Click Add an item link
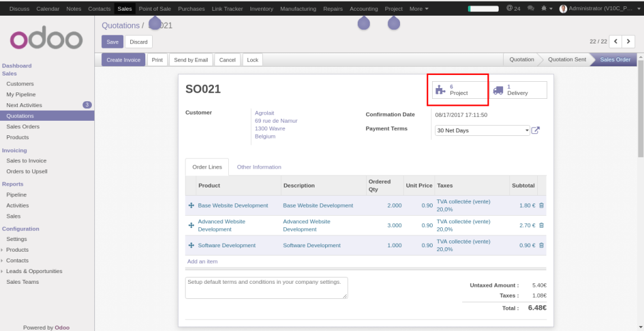 click(203, 262)
